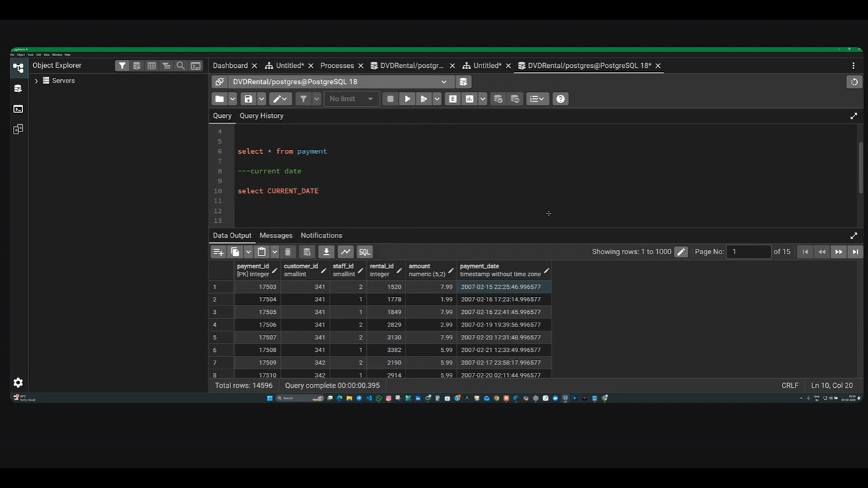
Task: Open the No limit rows dropdown
Action: click(351, 99)
